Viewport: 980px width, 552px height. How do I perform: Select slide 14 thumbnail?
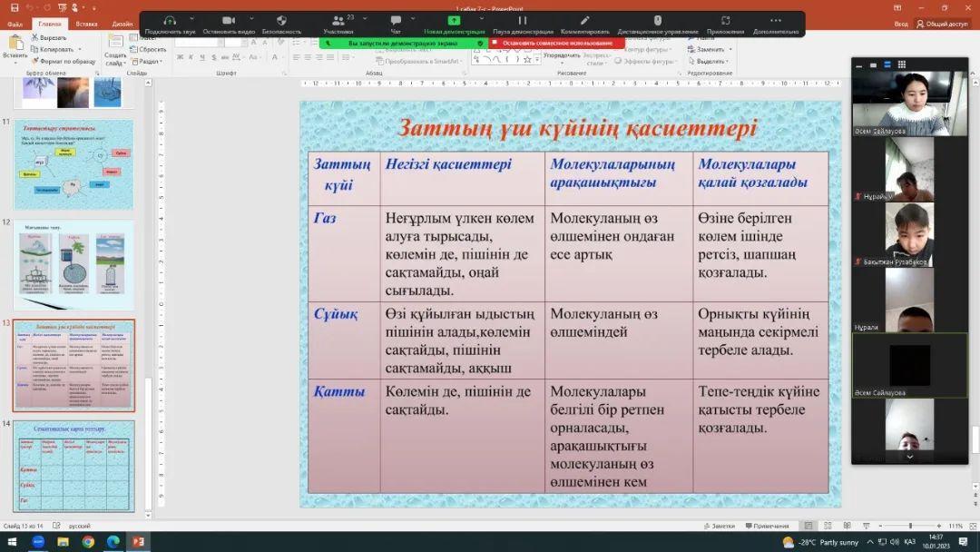click(x=73, y=467)
